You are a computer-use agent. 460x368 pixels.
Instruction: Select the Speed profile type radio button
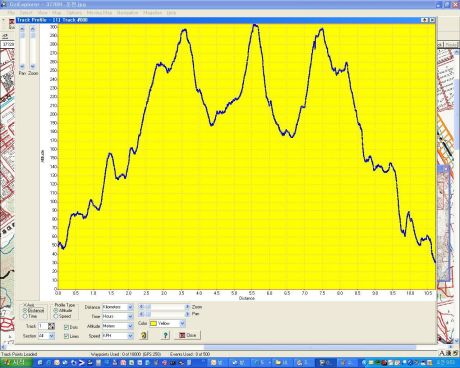point(56,316)
